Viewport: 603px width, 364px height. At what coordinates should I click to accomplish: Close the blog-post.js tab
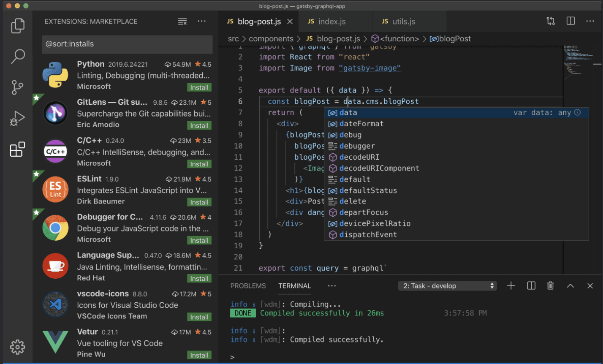[290, 22]
